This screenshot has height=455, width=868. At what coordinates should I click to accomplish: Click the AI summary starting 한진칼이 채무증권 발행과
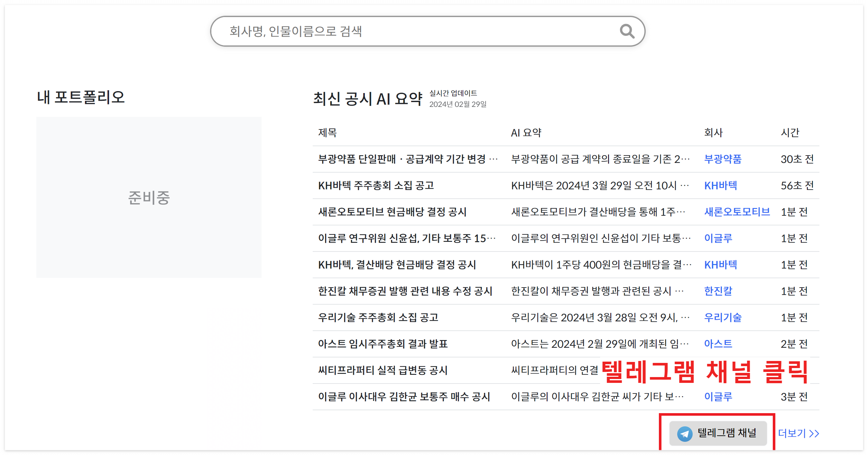coord(597,291)
